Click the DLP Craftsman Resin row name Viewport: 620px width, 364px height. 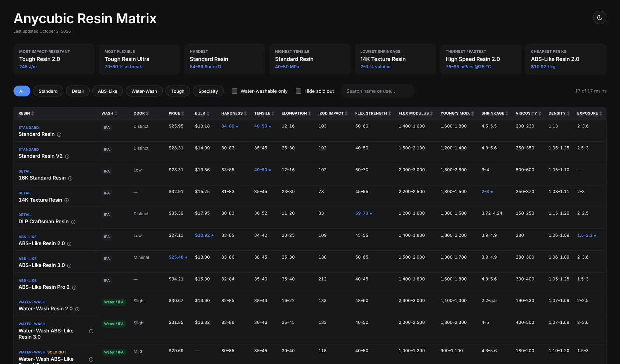pos(43,222)
